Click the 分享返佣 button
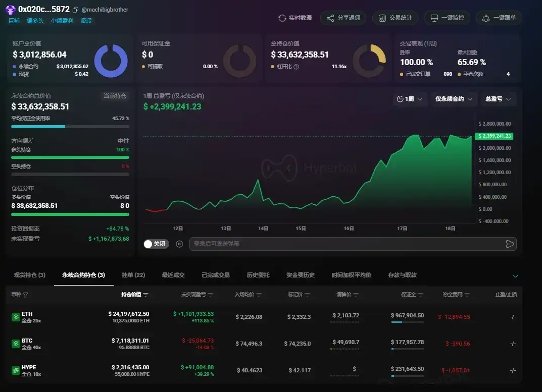Screen dimensions: 542x392 pyautogui.click(x=343, y=18)
